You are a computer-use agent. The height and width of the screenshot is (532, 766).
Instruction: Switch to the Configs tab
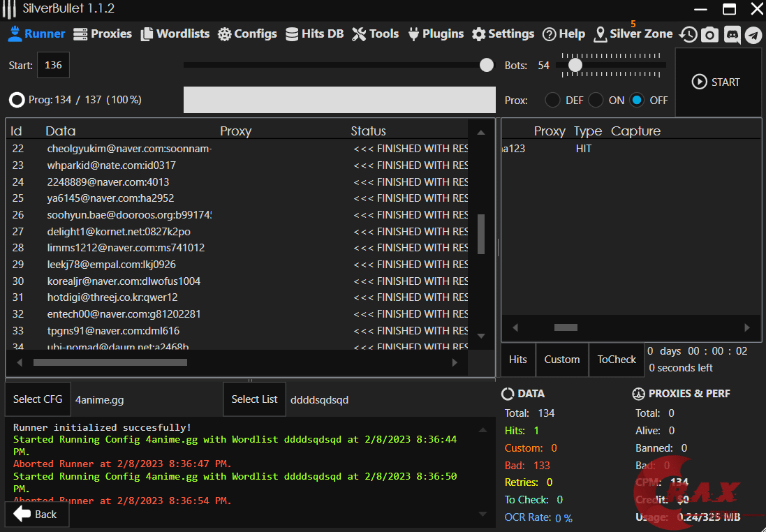point(247,34)
